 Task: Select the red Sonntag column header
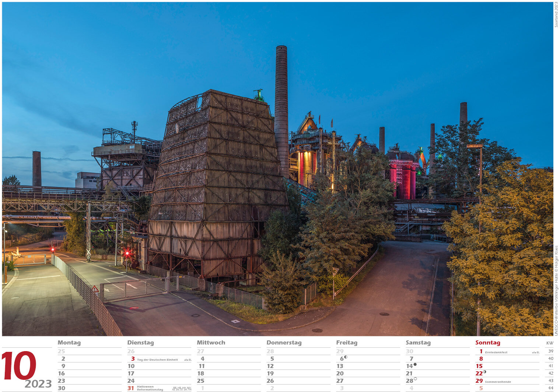[487, 343]
